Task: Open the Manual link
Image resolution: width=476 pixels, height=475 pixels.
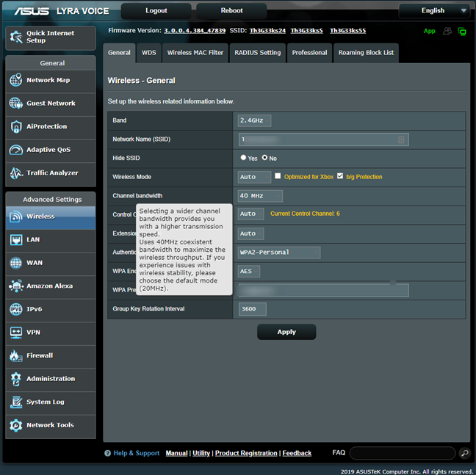Action: (x=176, y=453)
